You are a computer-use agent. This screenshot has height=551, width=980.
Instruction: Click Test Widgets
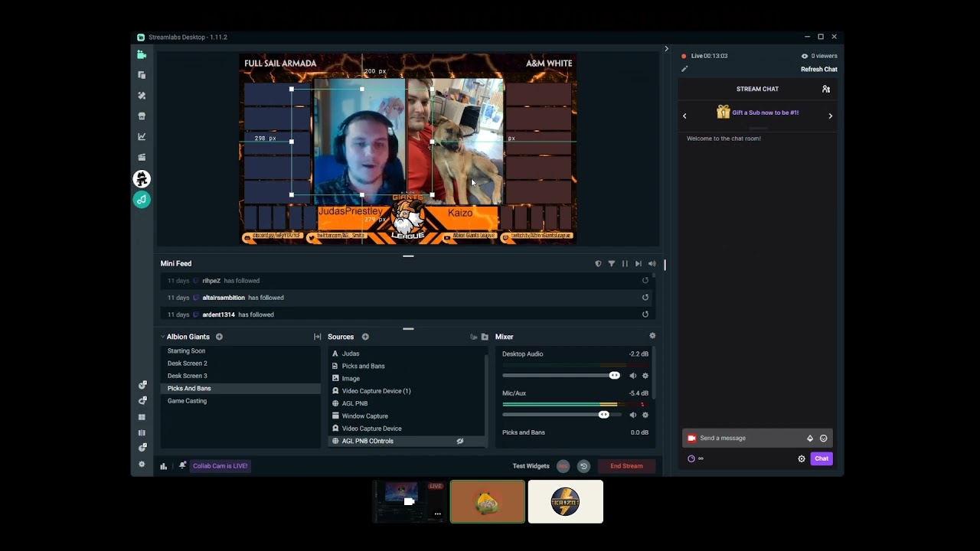pos(531,466)
